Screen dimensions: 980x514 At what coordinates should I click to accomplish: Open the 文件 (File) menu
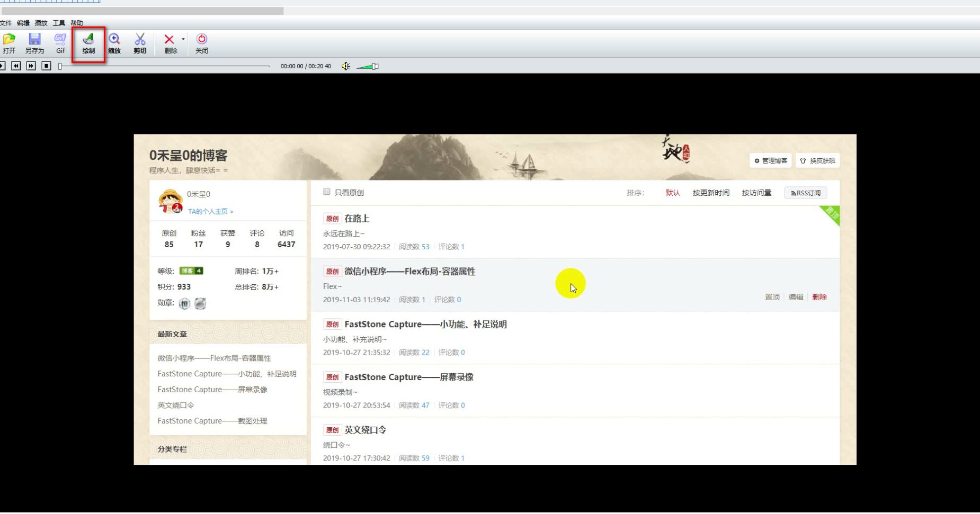(x=6, y=23)
